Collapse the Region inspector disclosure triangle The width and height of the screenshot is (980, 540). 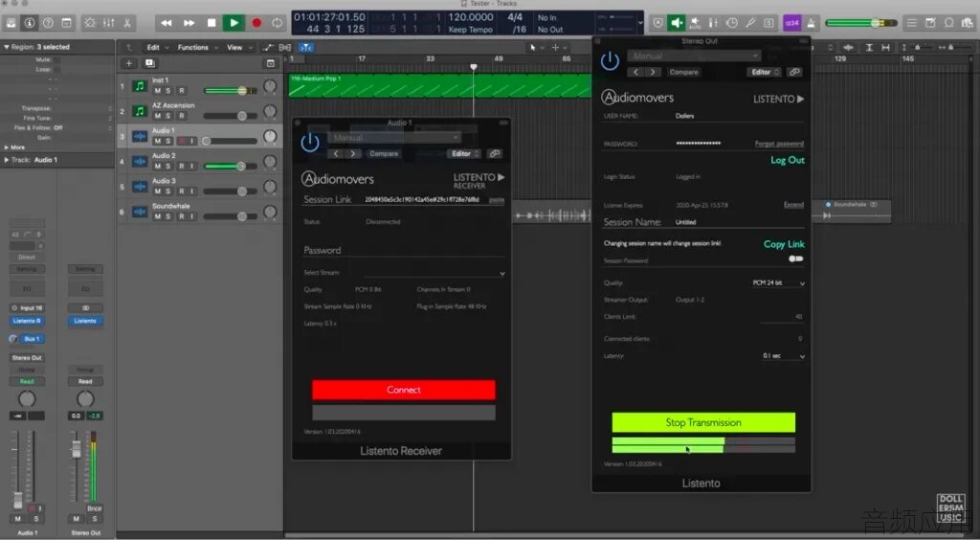tap(7, 47)
